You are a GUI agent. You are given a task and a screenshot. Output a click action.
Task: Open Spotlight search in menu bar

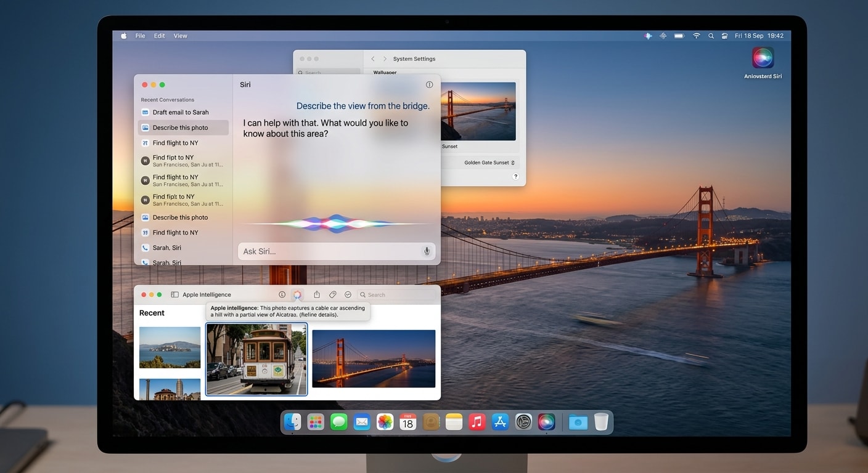[x=711, y=36]
